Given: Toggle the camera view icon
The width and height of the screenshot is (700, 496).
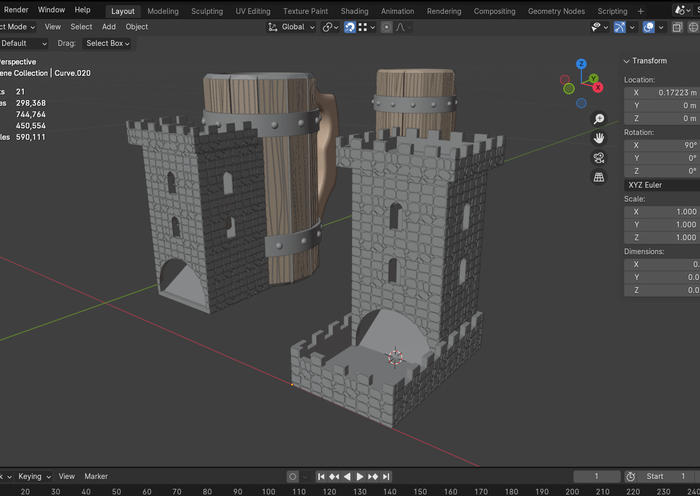Looking at the screenshot, I should pyautogui.click(x=599, y=158).
